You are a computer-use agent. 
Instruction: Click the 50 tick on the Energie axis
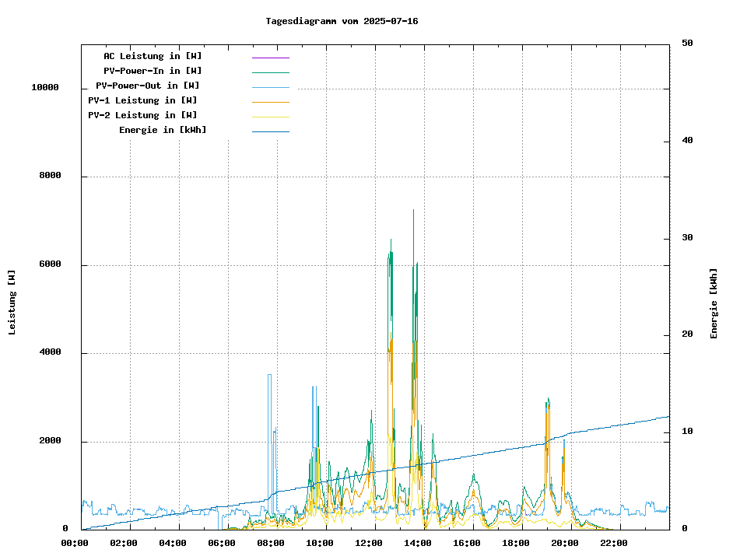click(687, 44)
